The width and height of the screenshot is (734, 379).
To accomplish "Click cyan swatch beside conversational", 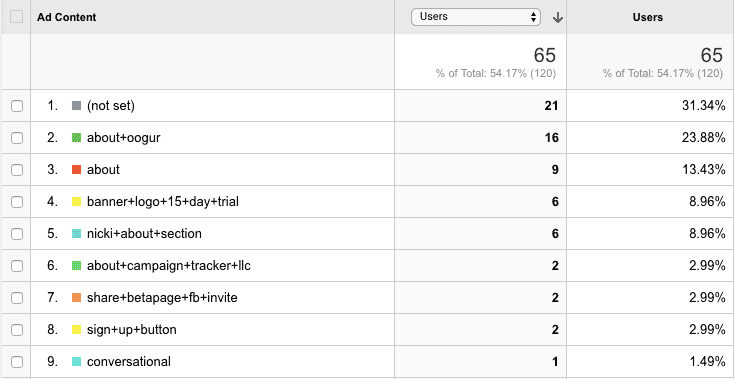I will [76, 362].
